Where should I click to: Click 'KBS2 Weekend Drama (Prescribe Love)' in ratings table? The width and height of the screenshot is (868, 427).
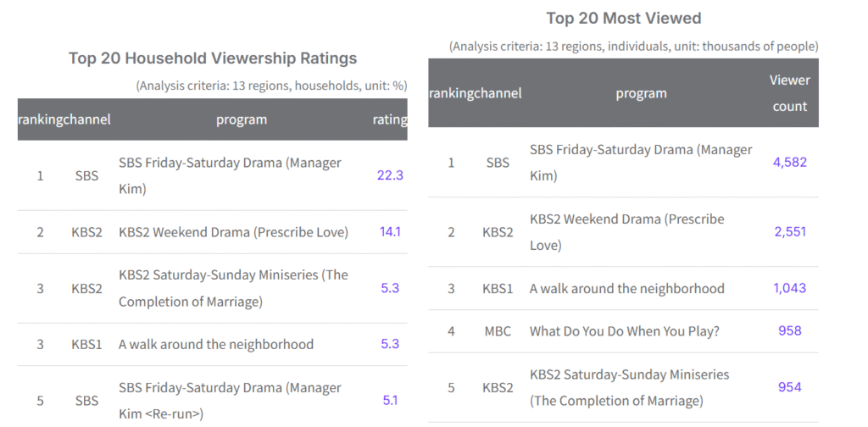[x=234, y=232]
